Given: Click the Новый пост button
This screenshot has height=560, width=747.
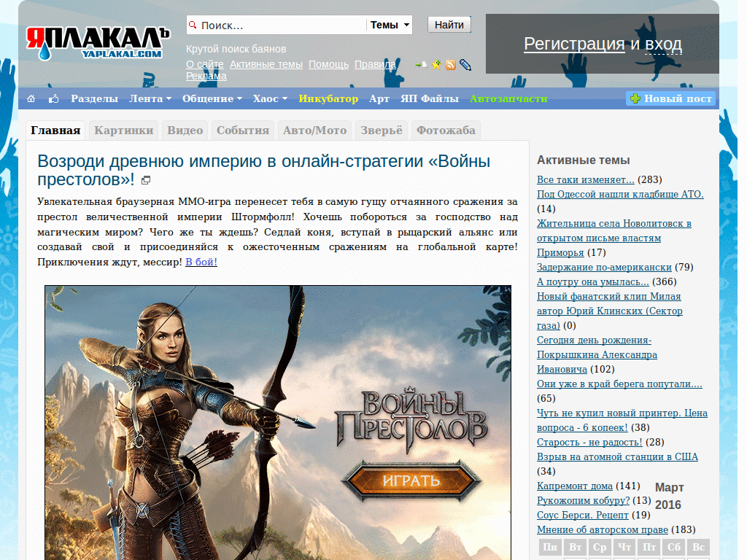Looking at the screenshot, I should pyautogui.click(x=671, y=98).
